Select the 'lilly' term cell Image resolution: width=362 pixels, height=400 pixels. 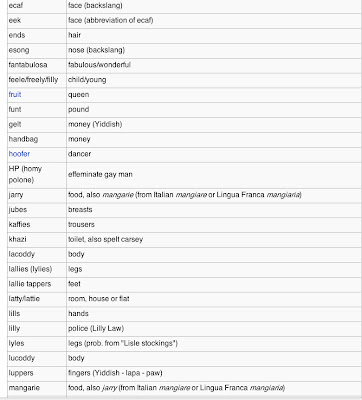coord(37,329)
